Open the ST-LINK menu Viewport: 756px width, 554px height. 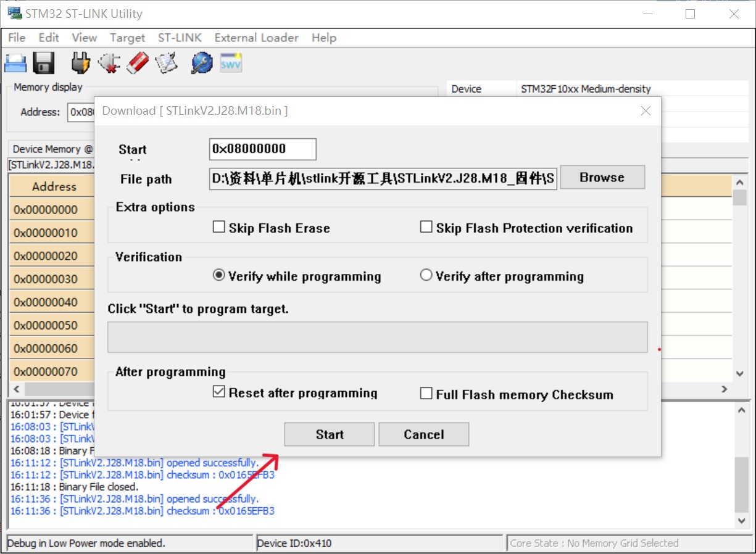pyautogui.click(x=180, y=38)
